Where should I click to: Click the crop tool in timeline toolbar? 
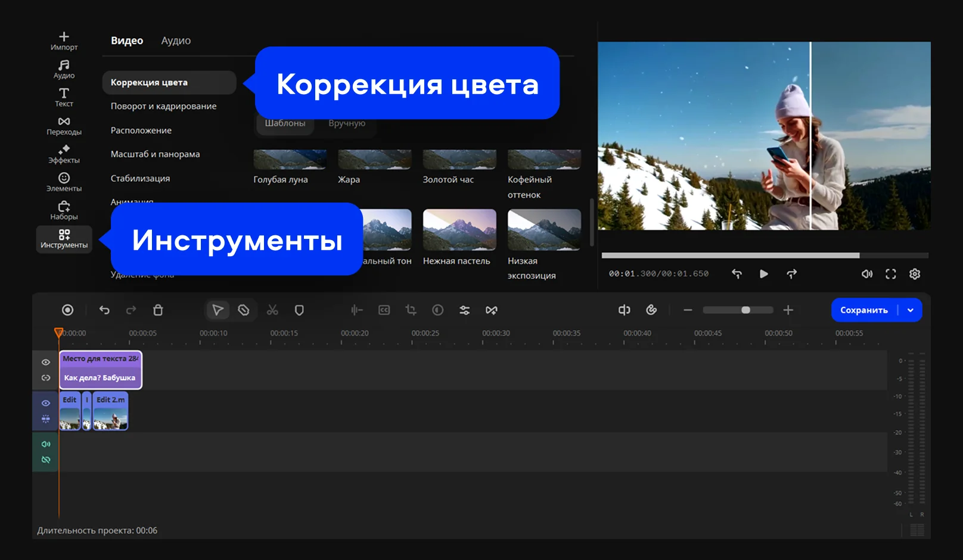(411, 310)
